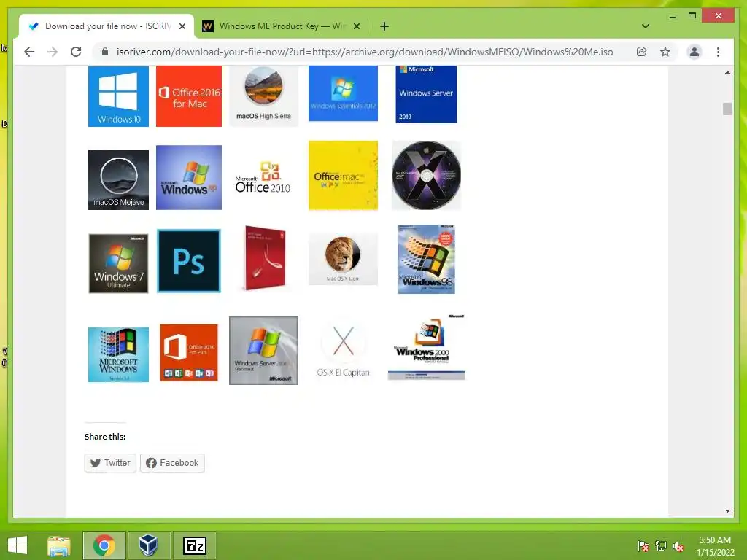The image size is (747, 560).
Task: Open the Windows 10 download tile
Action: pos(118,96)
